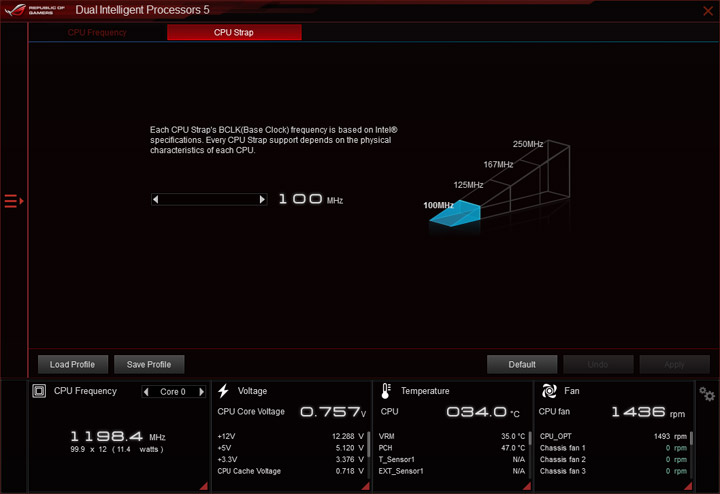Click the Dual Intelligent Processors 5 title

click(142, 10)
